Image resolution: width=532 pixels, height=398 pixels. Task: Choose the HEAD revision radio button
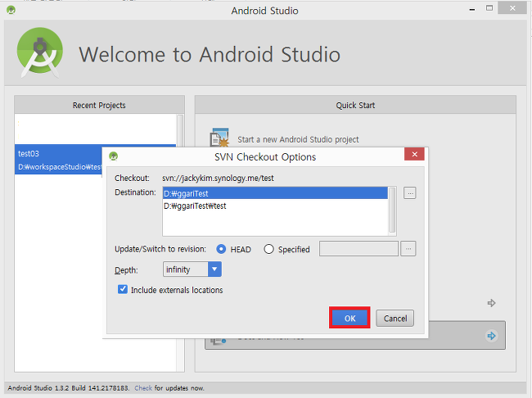point(221,249)
